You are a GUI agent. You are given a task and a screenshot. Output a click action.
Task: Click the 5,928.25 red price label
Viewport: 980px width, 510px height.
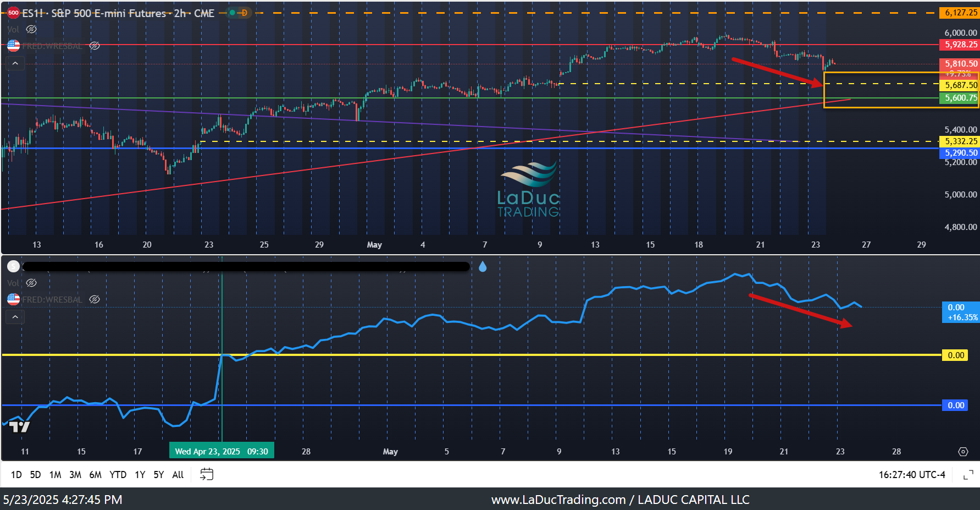click(x=960, y=45)
